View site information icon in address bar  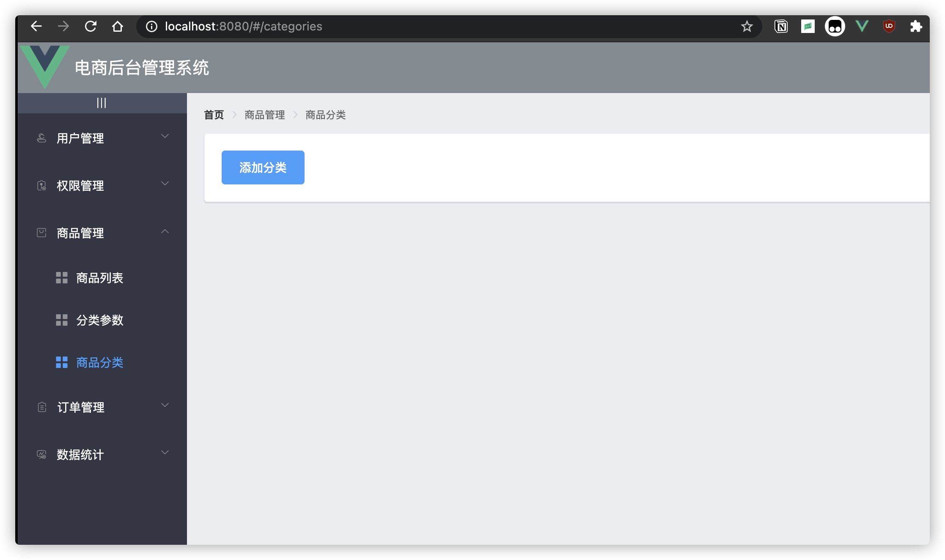tap(151, 26)
